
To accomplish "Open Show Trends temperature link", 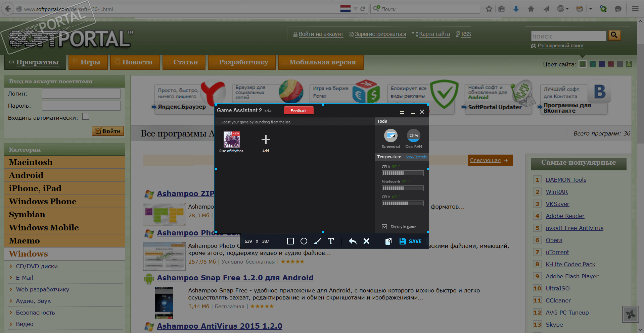I will click(416, 157).
